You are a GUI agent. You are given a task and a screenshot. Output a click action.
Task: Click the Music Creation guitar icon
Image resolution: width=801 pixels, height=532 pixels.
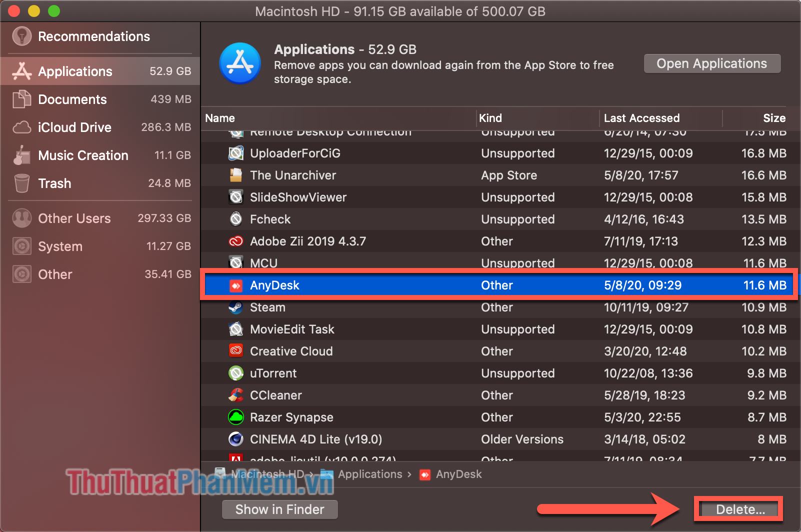22,155
